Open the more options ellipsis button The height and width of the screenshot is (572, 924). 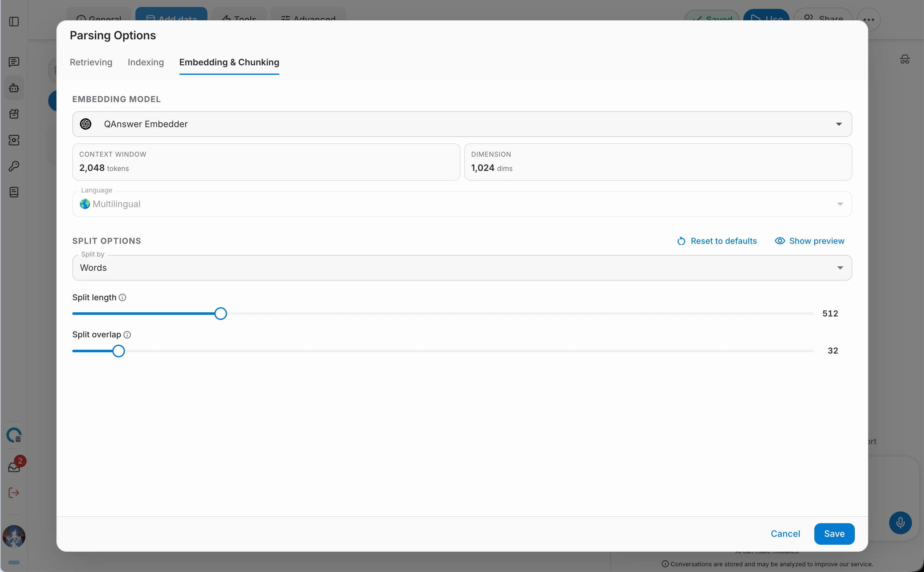point(869,20)
